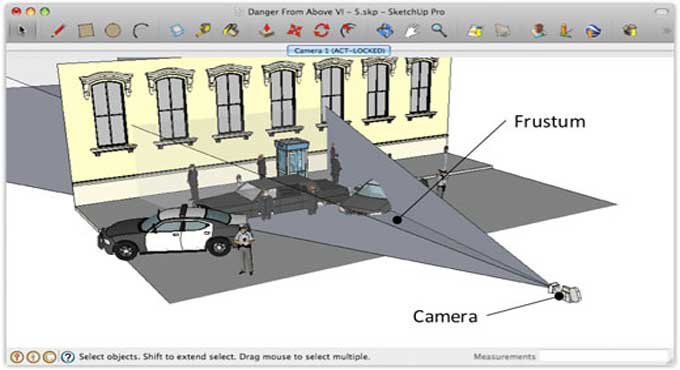
Task: Choose the Zoom magnifier tool
Action: pyautogui.click(x=439, y=31)
